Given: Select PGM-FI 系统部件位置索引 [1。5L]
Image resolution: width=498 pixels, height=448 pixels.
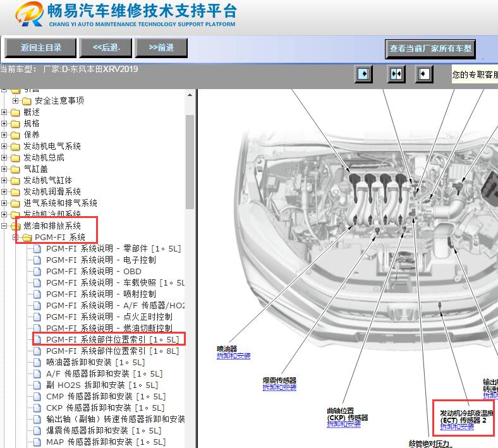Looking at the screenshot, I should tap(112, 340).
